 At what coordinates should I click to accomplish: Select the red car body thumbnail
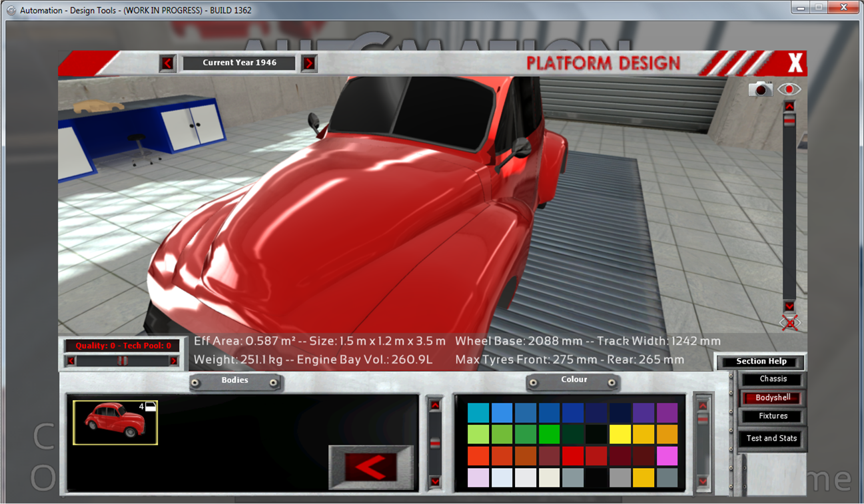[115, 422]
